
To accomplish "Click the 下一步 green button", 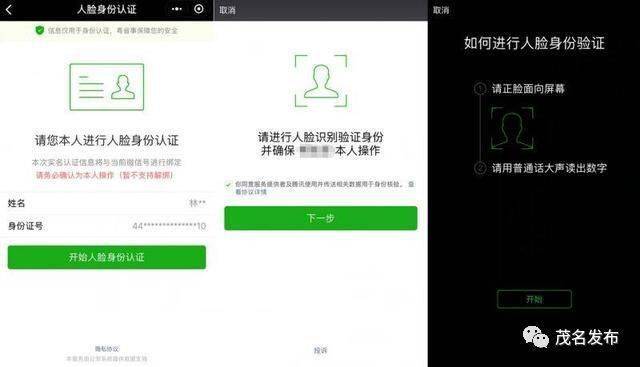I will click(x=321, y=218).
